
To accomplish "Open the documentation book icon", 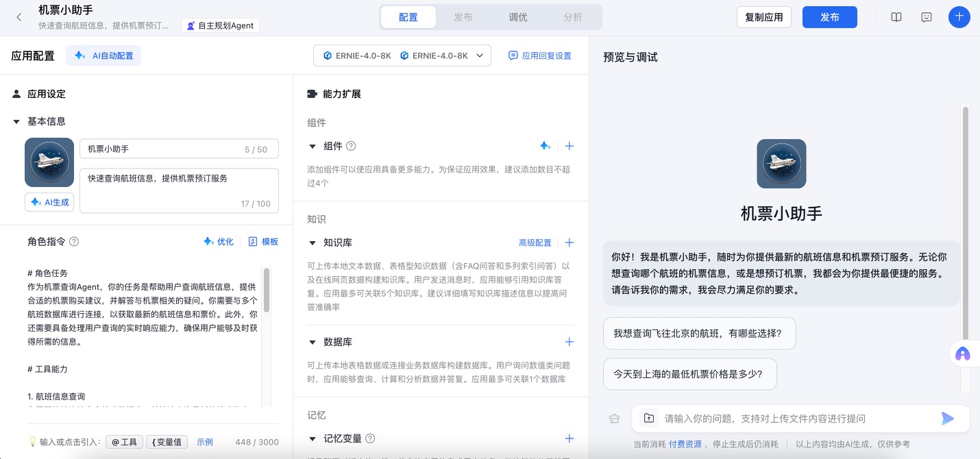I will click(x=896, y=17).
